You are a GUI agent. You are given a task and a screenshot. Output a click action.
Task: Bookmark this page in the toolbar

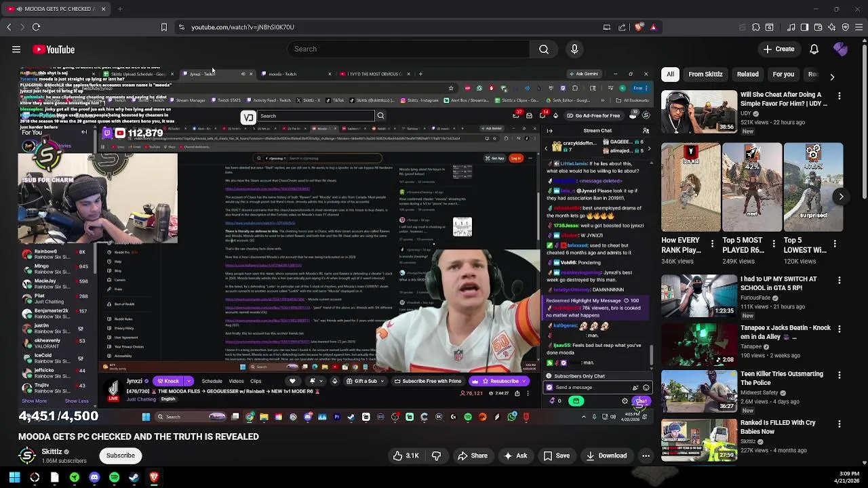[163, 27]
